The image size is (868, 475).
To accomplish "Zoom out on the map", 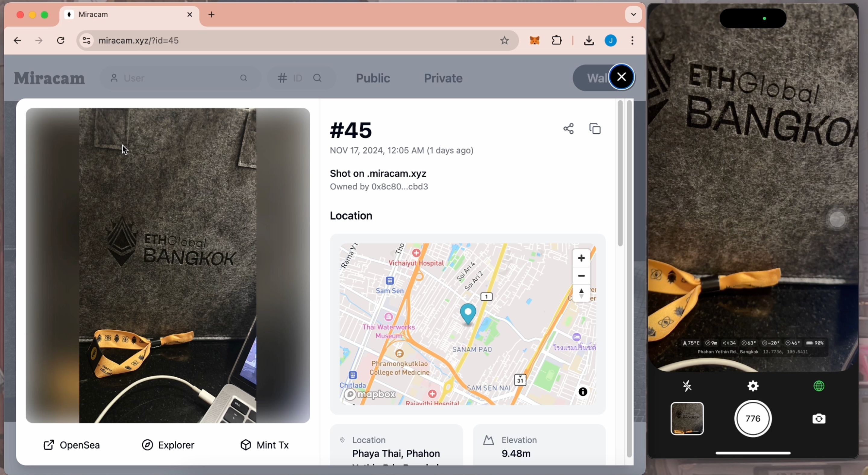I will (x=581, y=276).
